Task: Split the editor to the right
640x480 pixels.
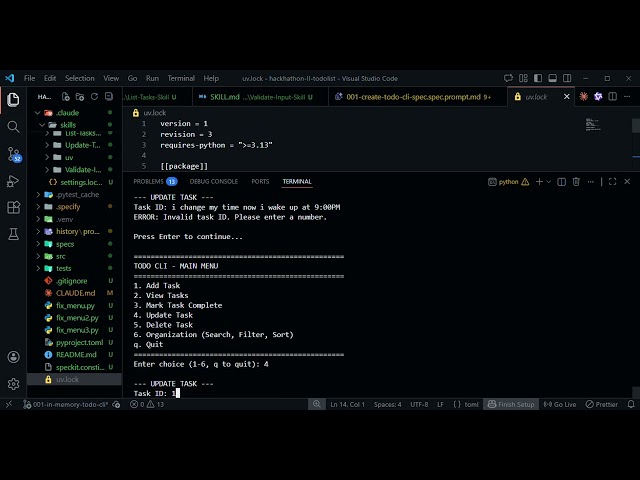Action: coord(613,97)
